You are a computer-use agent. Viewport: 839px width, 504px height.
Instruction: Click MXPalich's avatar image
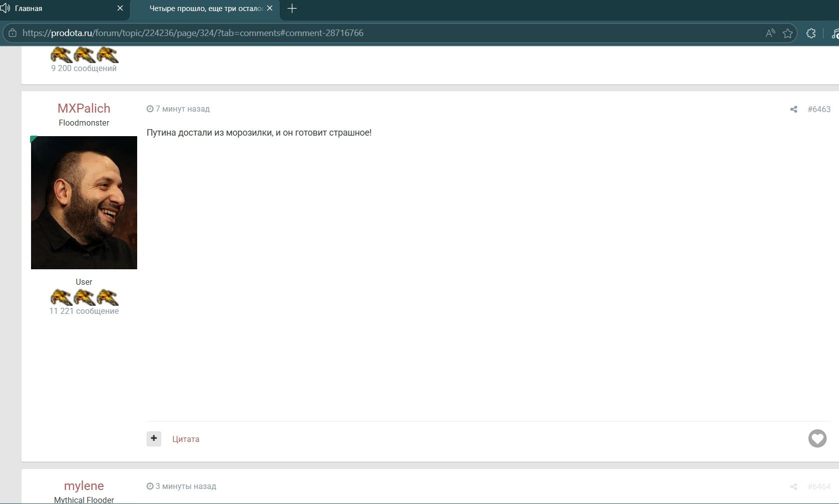84,203
